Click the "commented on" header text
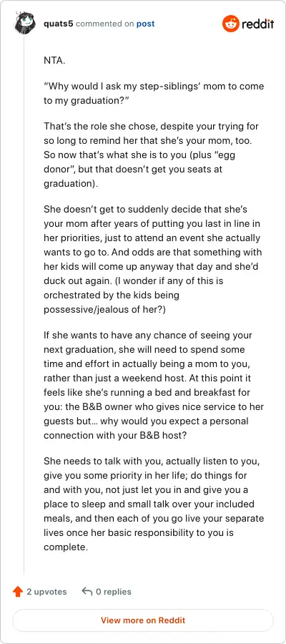Screen dimensions: 286x644 click(105, 24)
